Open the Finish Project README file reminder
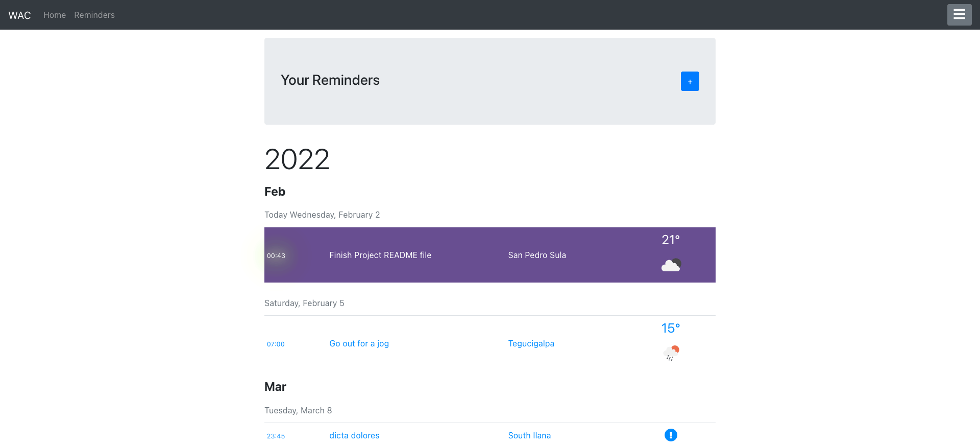 [380, 255]
